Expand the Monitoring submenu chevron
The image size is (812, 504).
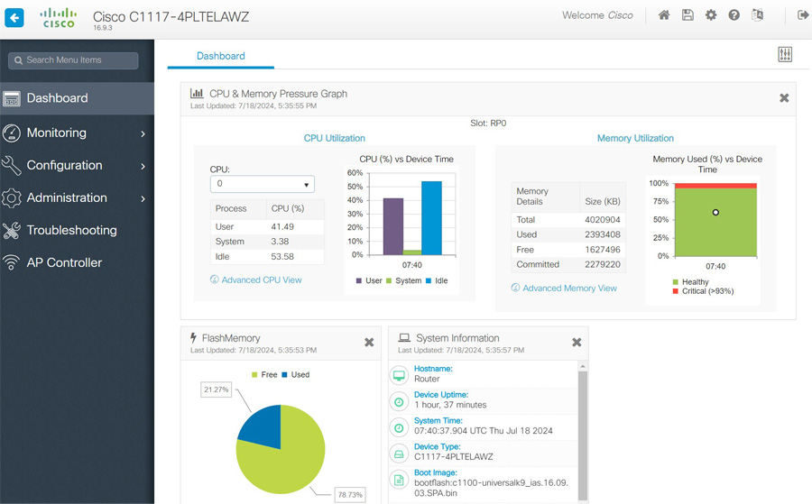[x=143, y=133]
